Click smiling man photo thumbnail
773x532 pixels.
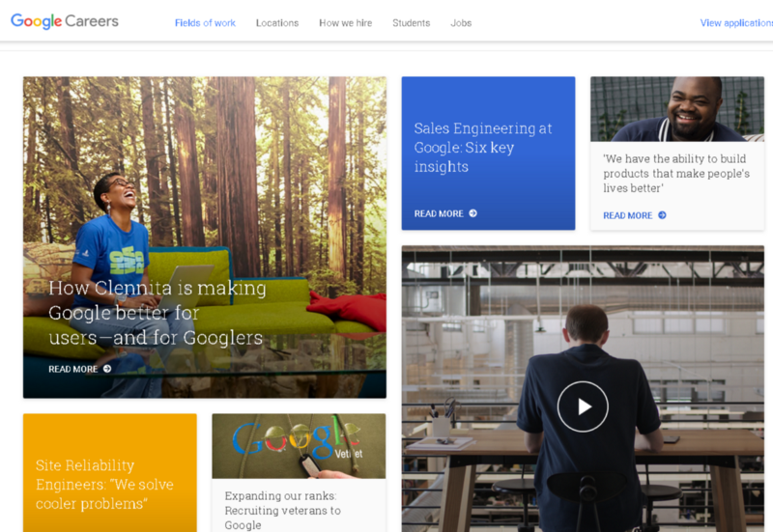tap(677, 109)
